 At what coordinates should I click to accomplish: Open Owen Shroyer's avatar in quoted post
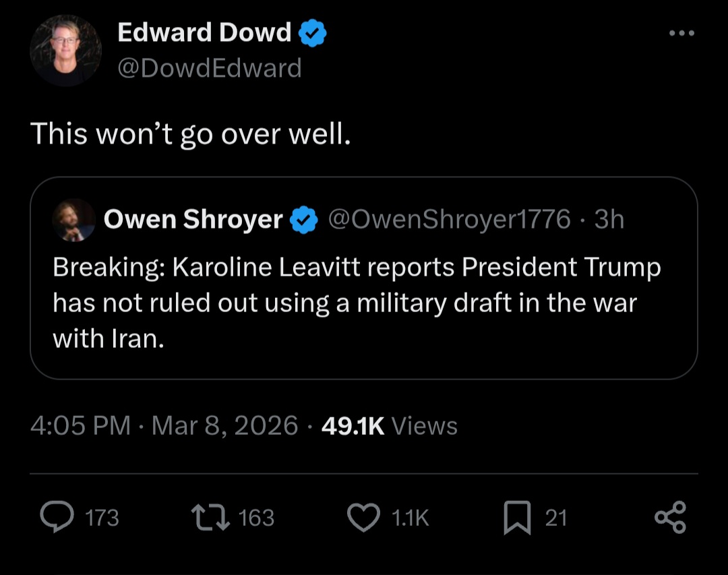coord(73,220)
